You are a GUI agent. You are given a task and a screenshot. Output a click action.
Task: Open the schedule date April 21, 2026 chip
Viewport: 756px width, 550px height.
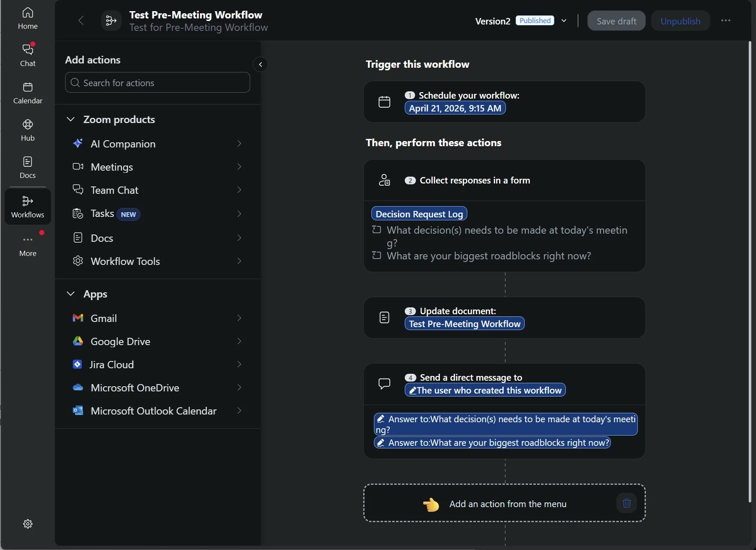coord(455,108)
